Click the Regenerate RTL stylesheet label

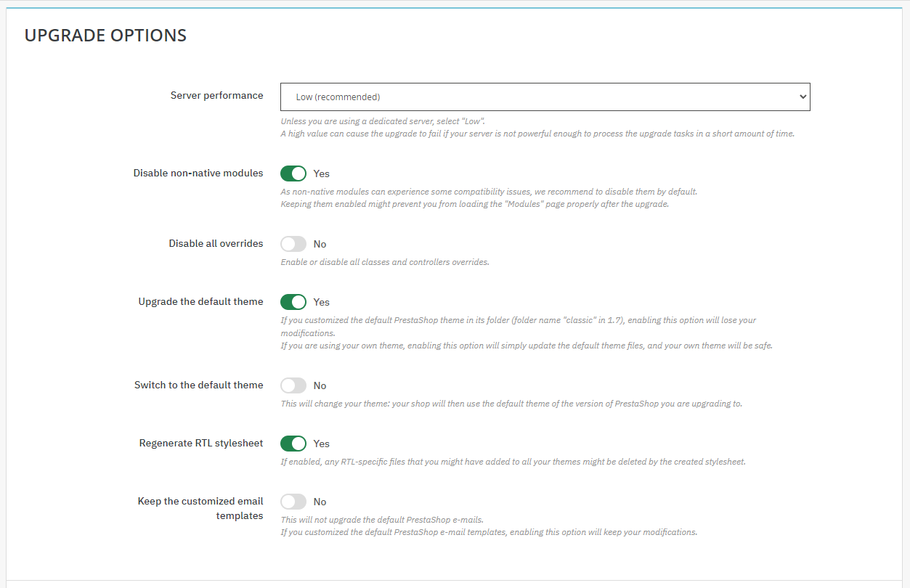(x=201, y=444)
